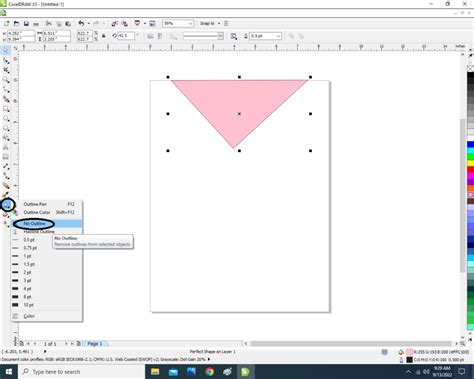Click the Fill tool below the Outline tool

(x=6, y=215)
